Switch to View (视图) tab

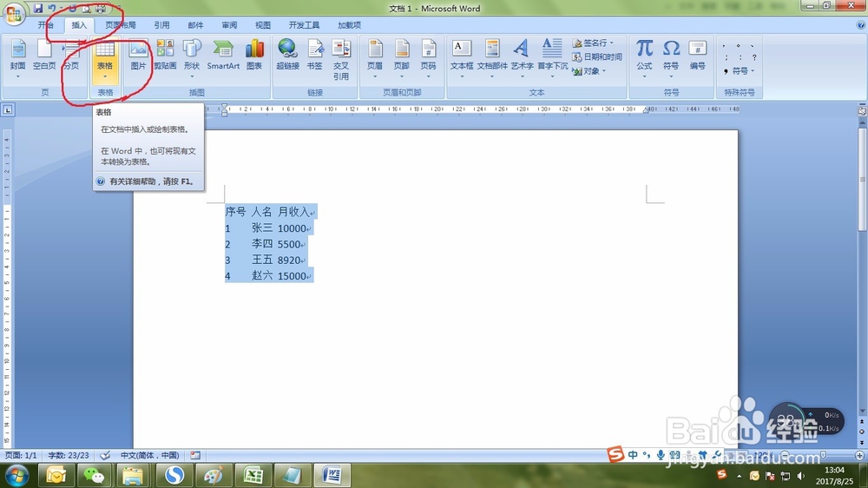263,25
